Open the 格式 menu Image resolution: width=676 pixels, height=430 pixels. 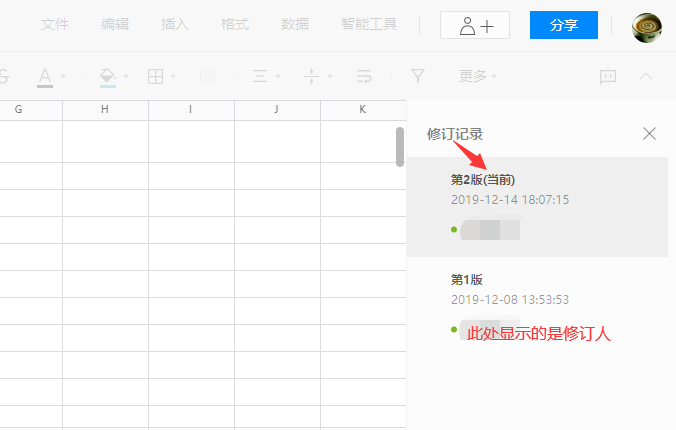point(235,25)
